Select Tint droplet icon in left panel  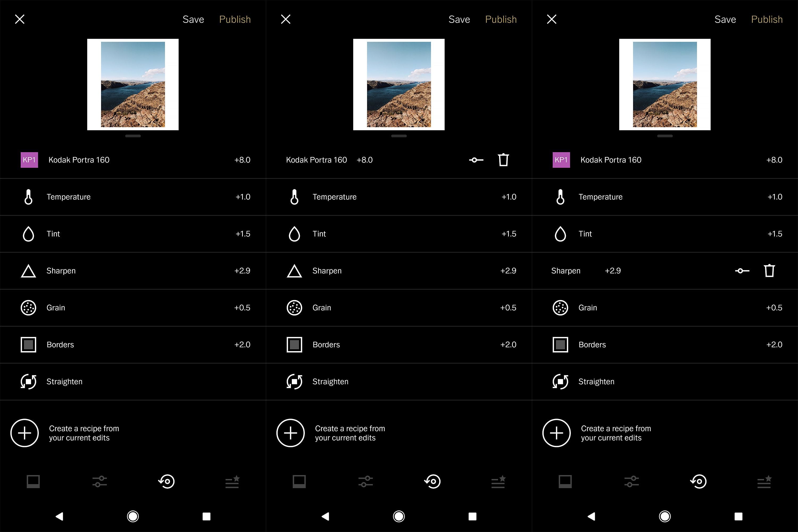click(x=28, y=234)
